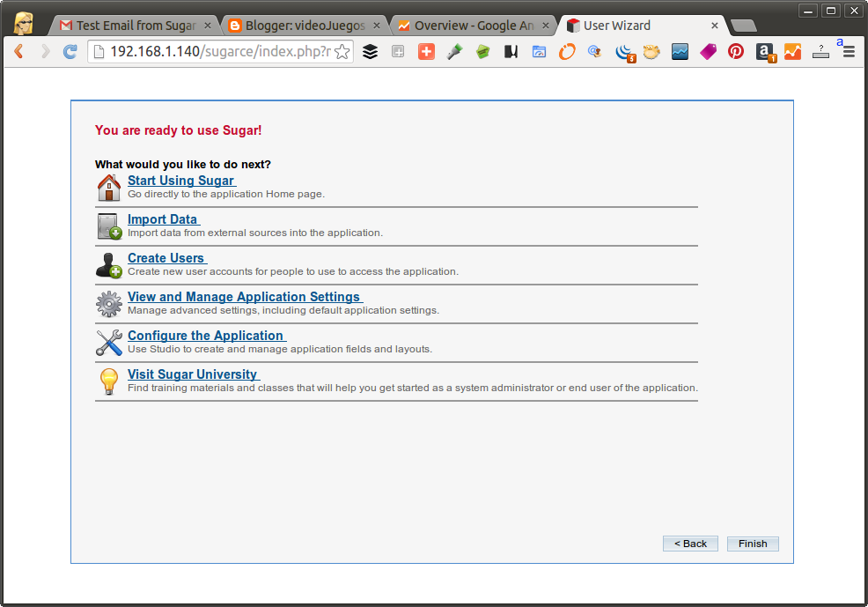Click the page reload icon in the toolbar
The height and width of the screenshot is (607, 868).
click(70, 51)
